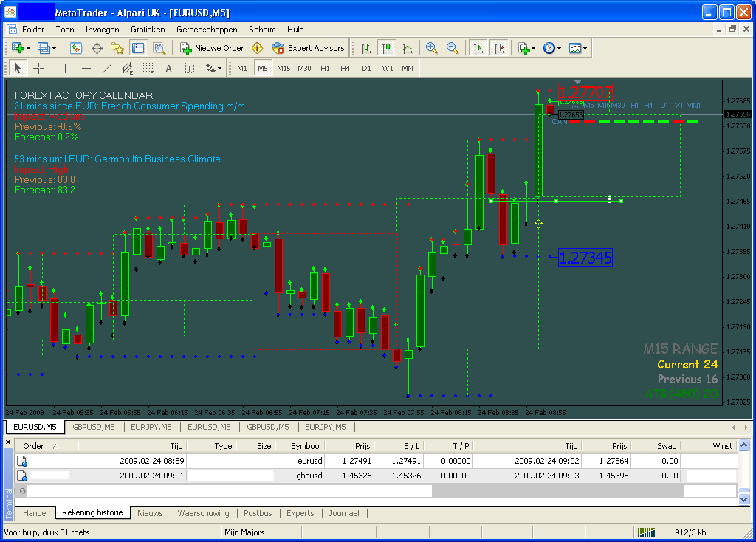Image resolution: width=756 pixels, height=542 pixels.
Task: Switch chart to M15 timeframe
Action: [x=283, y=69]
